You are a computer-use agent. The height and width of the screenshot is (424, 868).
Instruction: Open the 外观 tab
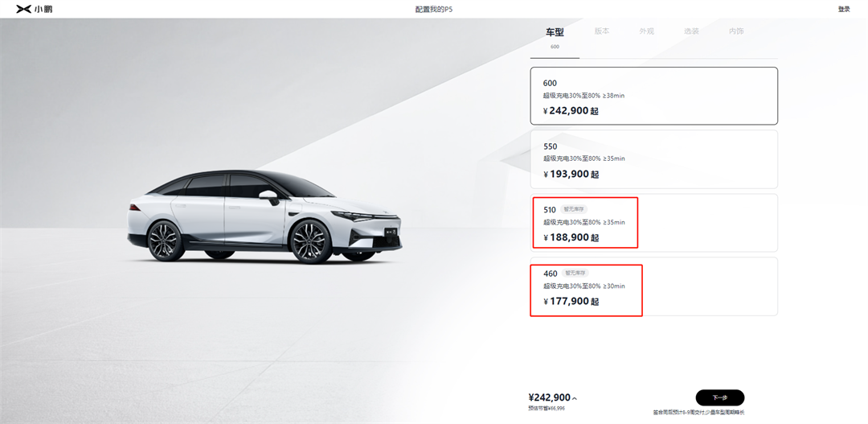click(646, 31)
